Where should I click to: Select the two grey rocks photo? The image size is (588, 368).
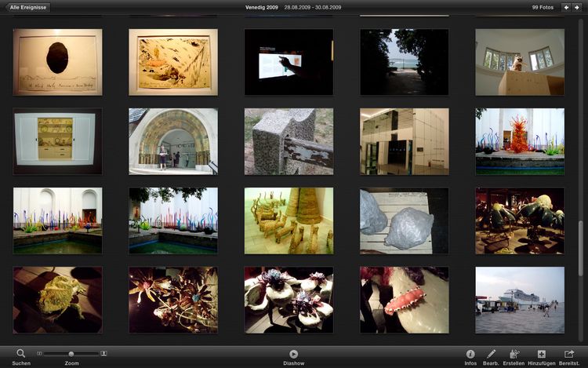pos(404,220)
